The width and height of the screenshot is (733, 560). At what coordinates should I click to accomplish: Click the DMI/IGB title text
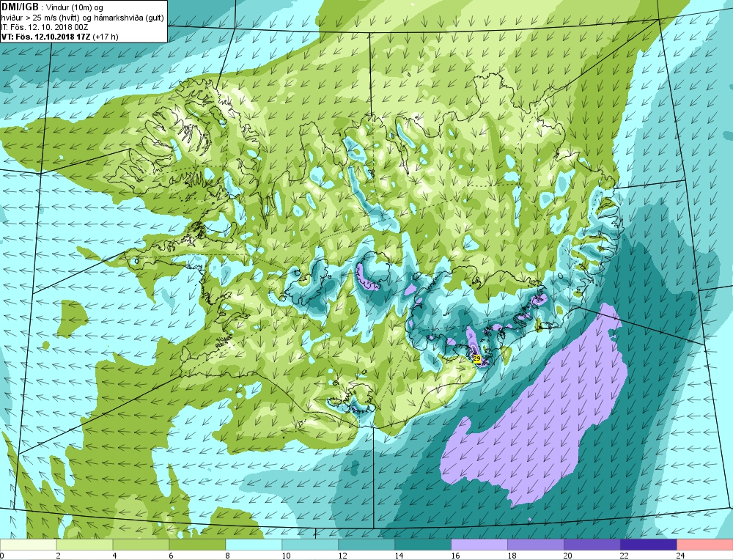20,7
